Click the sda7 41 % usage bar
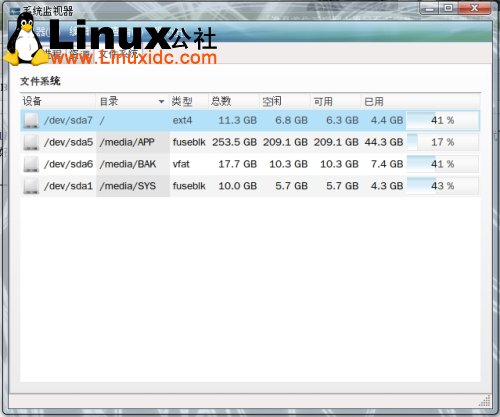Viewport: 500px width, 417px height. [443, 120]
